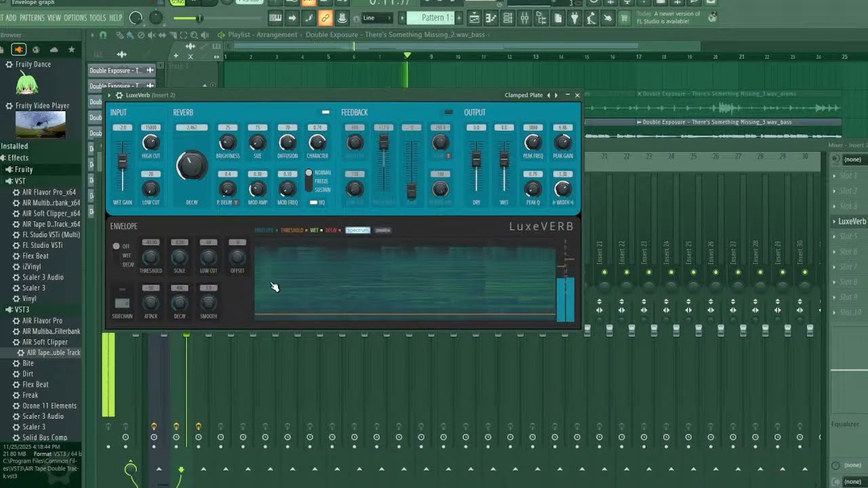Click Clamped Plate preset name
Viewport: 868px width, 488px height.
coord(524,96)
